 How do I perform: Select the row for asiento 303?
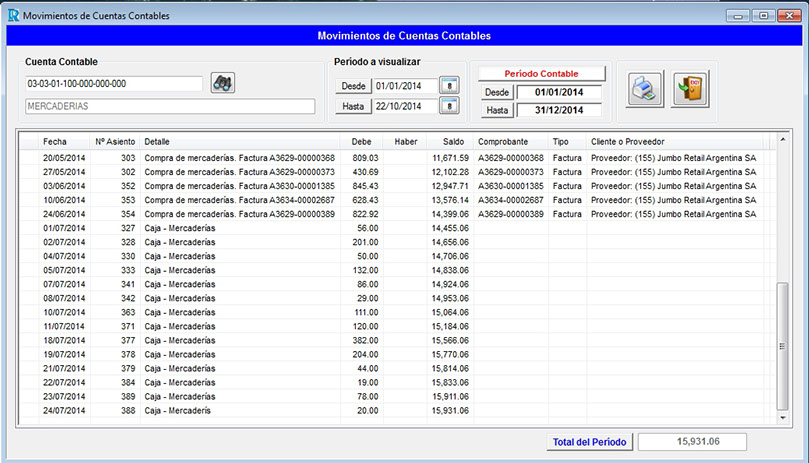coord(200,158)
